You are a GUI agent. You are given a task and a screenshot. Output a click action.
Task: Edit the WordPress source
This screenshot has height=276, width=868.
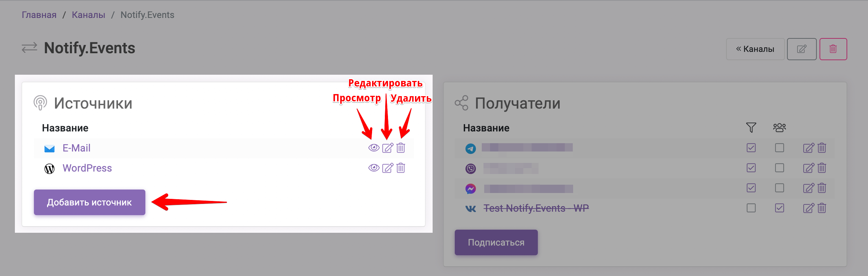388,168
